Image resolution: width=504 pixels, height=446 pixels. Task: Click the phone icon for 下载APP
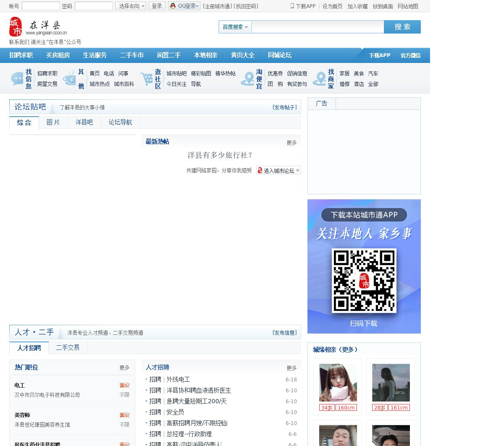292,6
